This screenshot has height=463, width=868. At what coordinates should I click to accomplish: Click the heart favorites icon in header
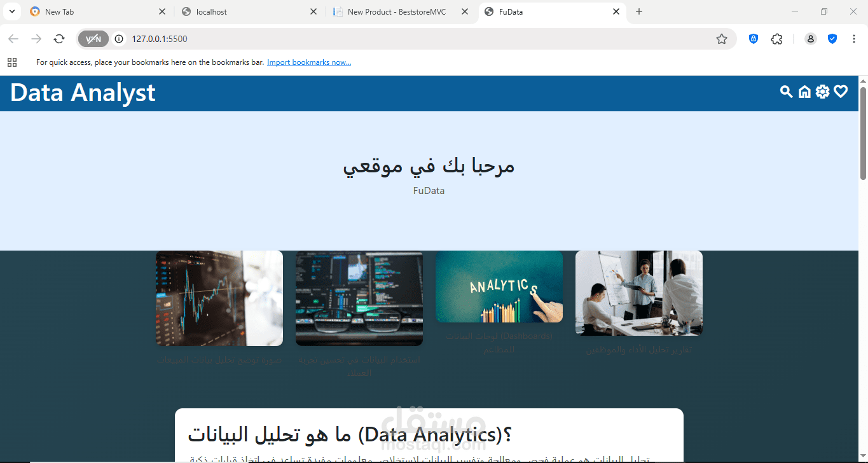click(841, 92)
